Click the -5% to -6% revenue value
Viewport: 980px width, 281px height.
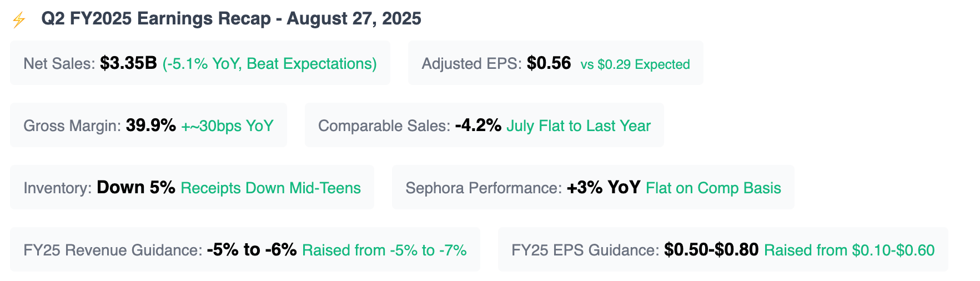pos(252,249)
